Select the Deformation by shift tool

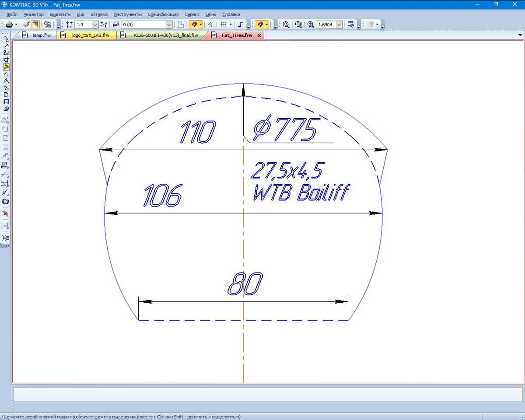click(6, 165)
